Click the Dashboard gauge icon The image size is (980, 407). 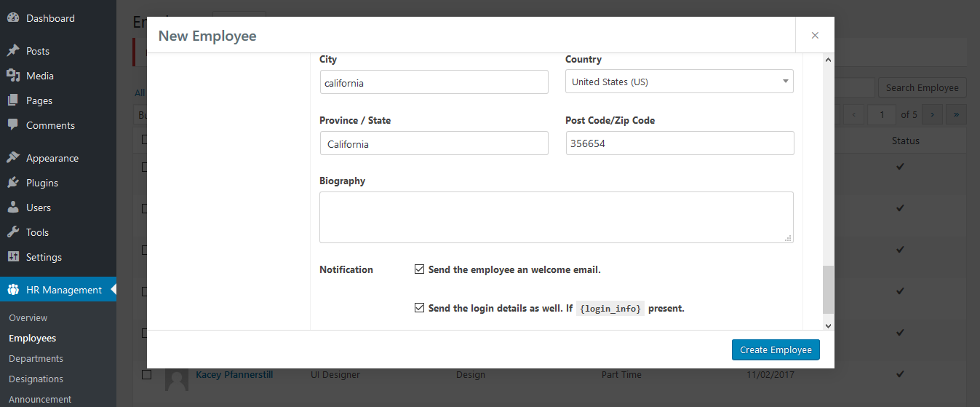(x=13, y=18)
